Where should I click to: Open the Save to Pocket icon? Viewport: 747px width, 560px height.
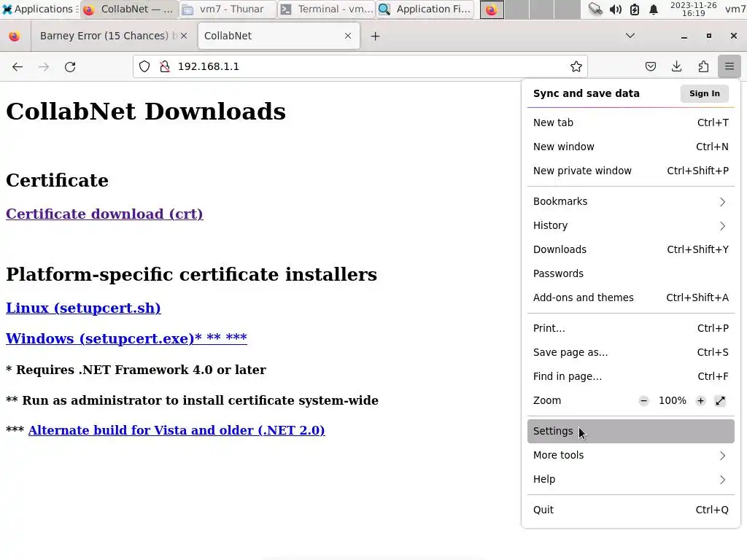click(650, 66)
